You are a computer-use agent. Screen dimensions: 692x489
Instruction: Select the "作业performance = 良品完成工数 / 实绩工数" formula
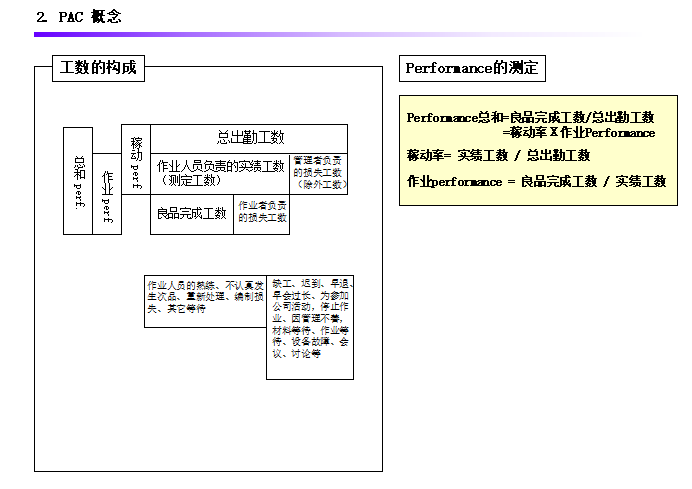tap(536, 181)
